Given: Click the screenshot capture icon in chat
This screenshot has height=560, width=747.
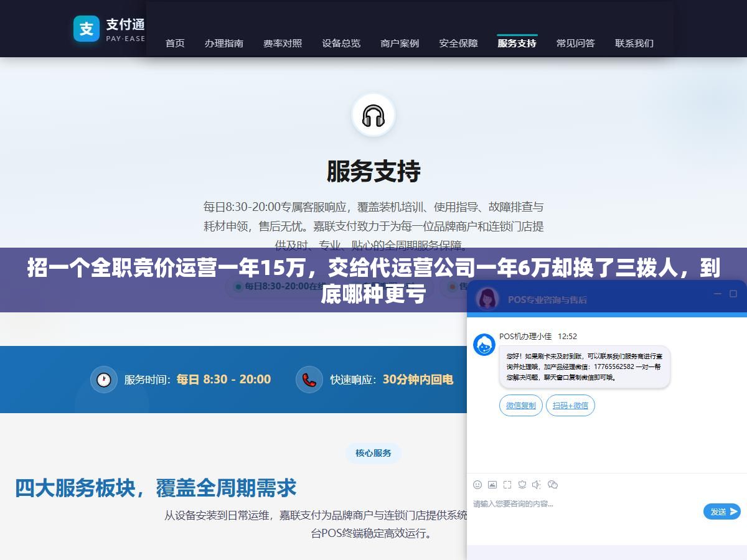Looking at the screenshot, I should [507, 485].
